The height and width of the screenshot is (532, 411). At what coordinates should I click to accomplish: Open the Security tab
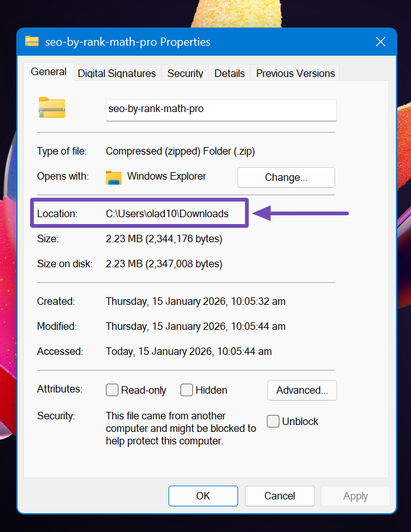click(185, 73)
